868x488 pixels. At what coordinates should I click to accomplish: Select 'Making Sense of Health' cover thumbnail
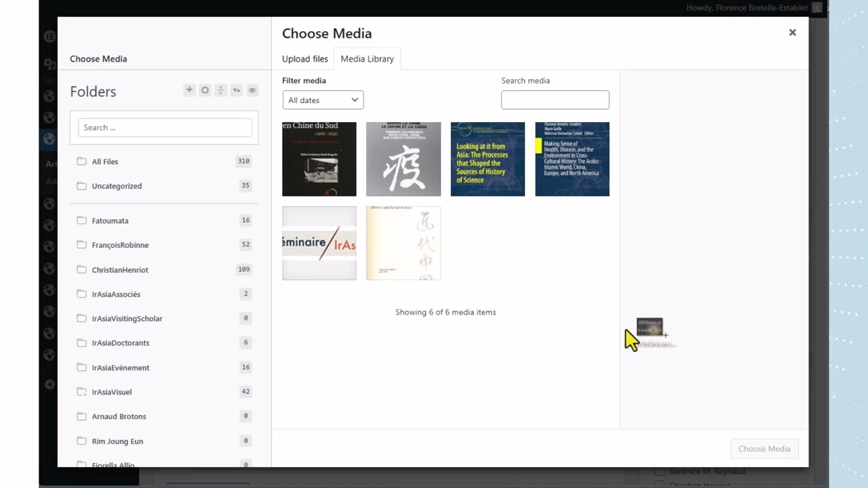point(572,159)
